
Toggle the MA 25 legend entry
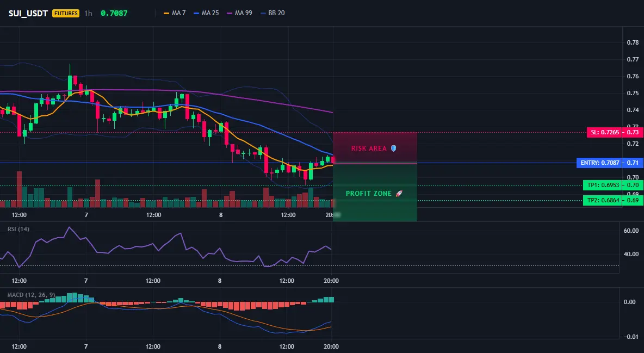pyautogui.click(x=206, y=13)
